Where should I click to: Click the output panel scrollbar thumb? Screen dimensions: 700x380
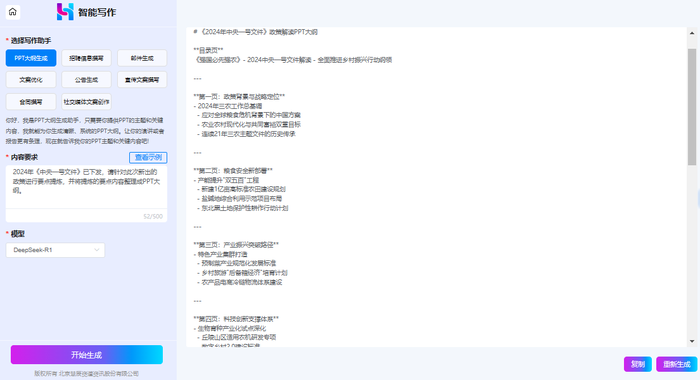(x=692, y=107)
